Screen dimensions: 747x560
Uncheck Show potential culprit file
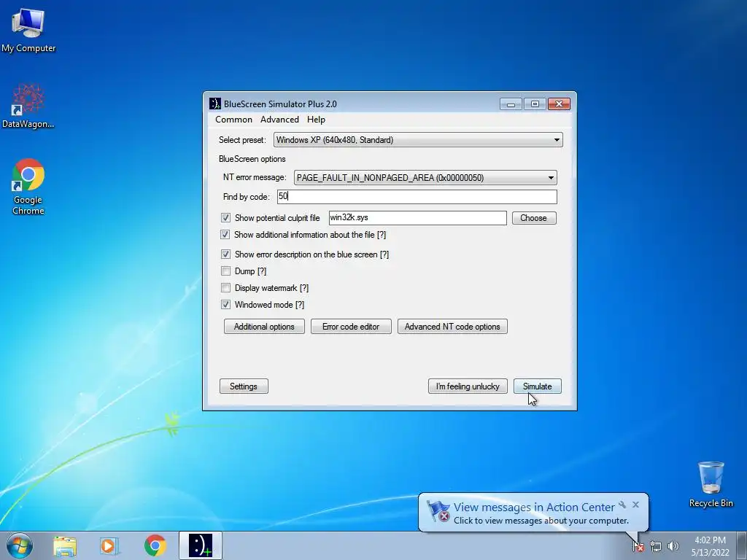[x=225, y=217]
